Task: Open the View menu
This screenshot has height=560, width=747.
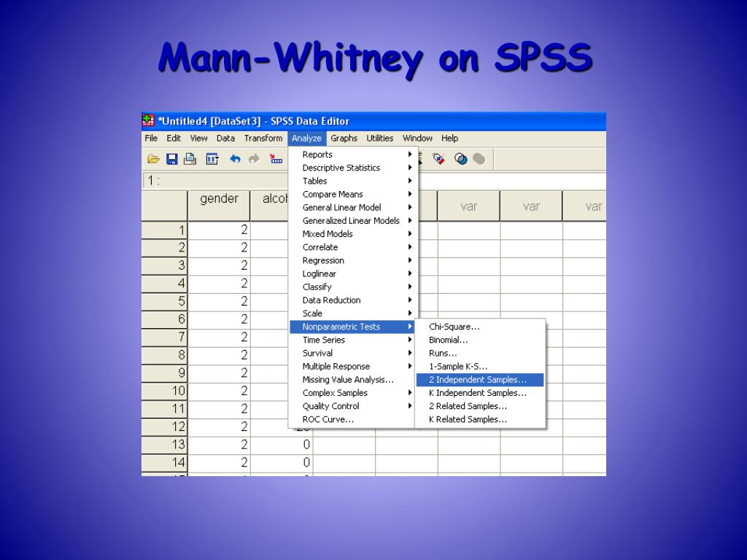Action: coord(198,138)
